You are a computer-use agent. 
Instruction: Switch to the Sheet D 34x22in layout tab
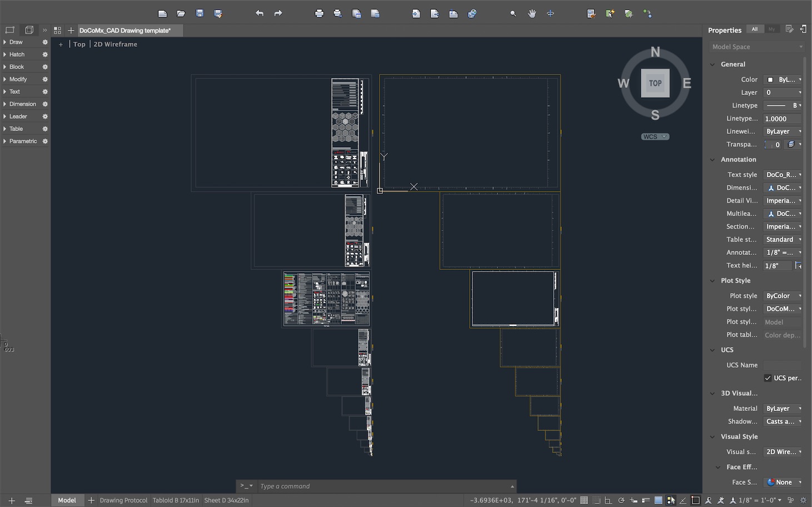(226, 500)
